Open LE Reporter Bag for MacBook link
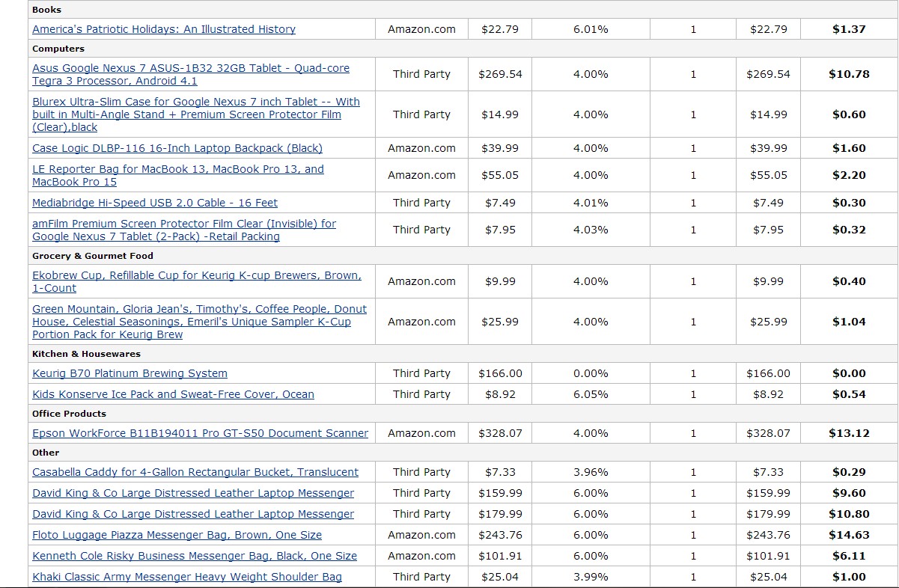This screenshot has height=588, width=899. (x=178, y=175)
